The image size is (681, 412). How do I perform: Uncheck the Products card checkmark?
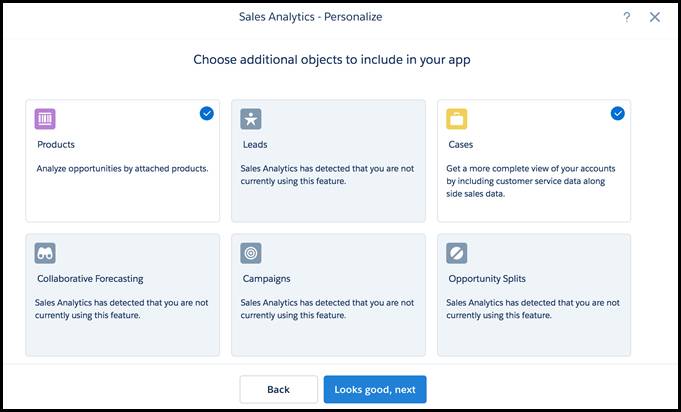point(206,113)
